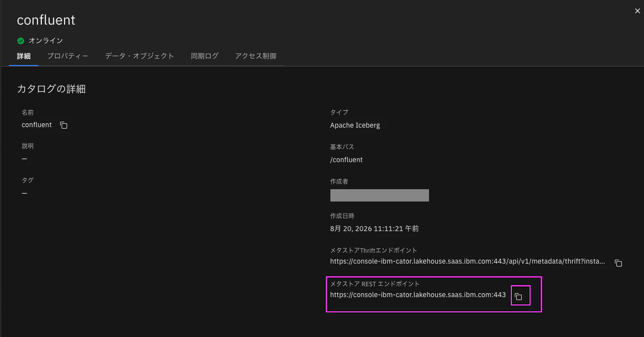Click the Apache Iceberg type value
The height and width of the screenshot is (337, 644).
point(355,125)
